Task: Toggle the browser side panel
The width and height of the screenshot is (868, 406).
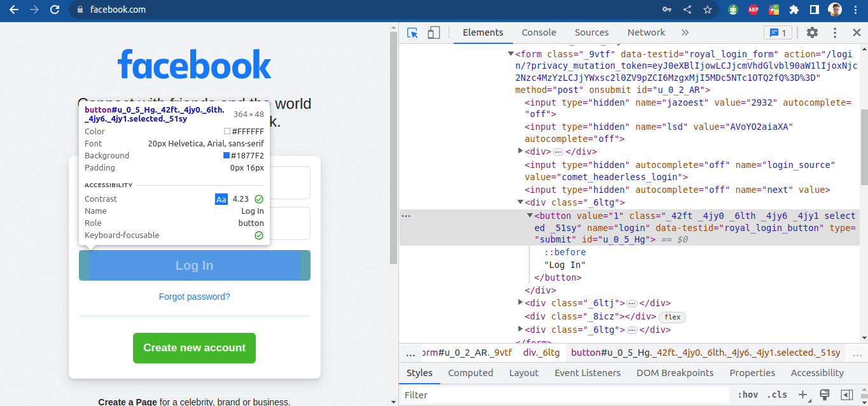Action: [814, 10]
